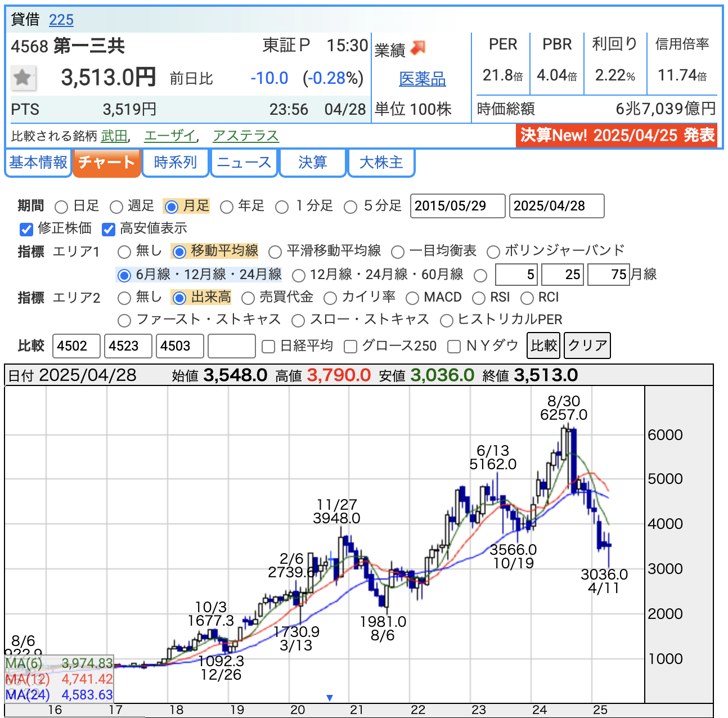Screen dimensions: 728x718
Task: Select スロー・ストキャス indicator
Action: coord(298,321)
